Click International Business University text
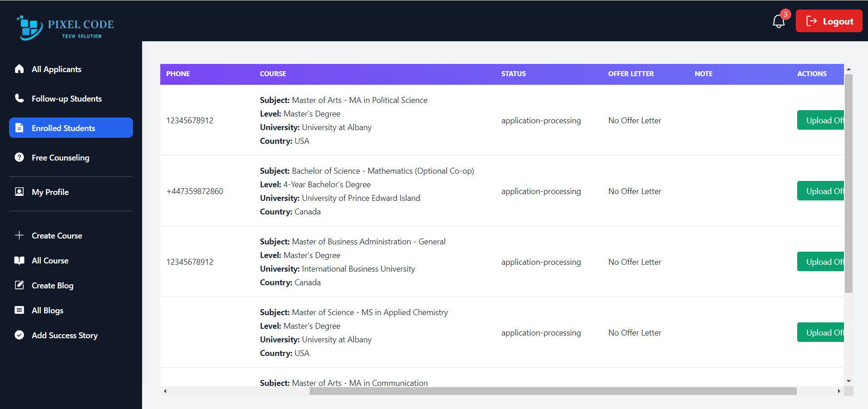The image size is (868, 409). [358, 268]
